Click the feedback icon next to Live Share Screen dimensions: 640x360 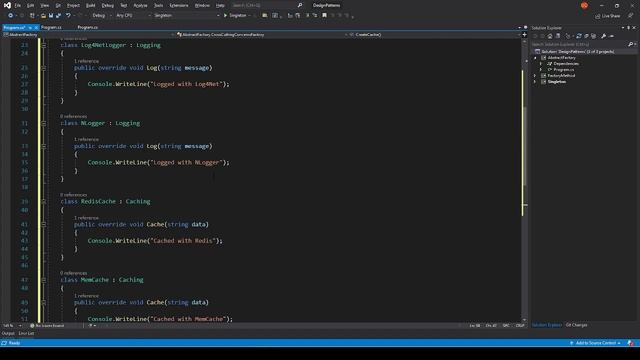tap(630, 16)
